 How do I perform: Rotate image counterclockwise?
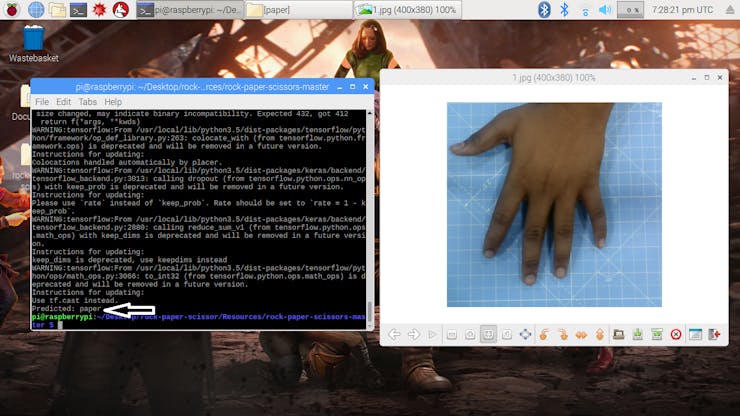coord(544,334)
